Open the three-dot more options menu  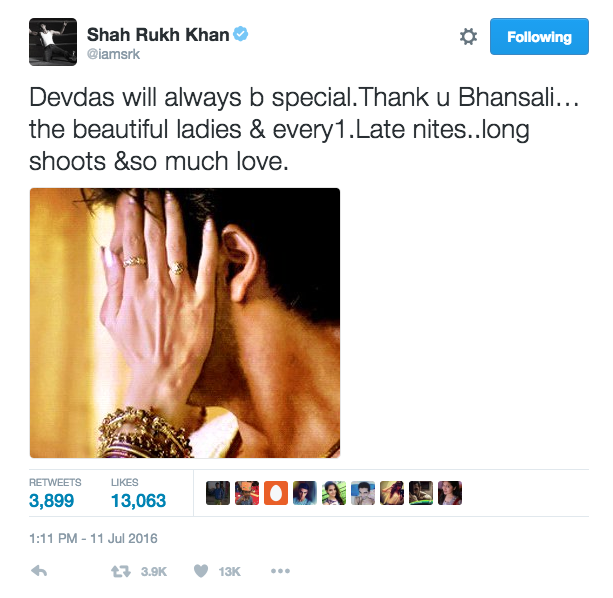[x=280, y=571]
